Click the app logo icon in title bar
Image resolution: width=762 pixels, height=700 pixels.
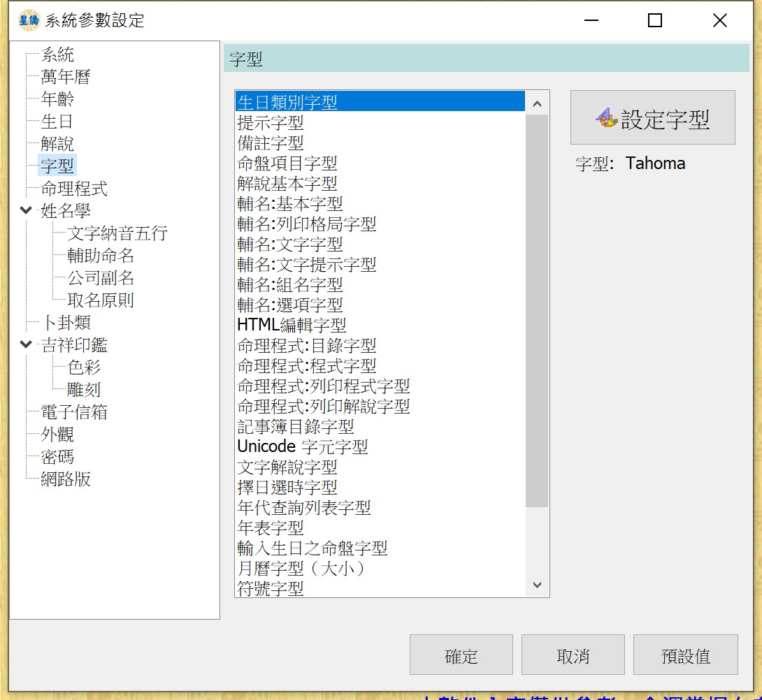click(29, 20)
